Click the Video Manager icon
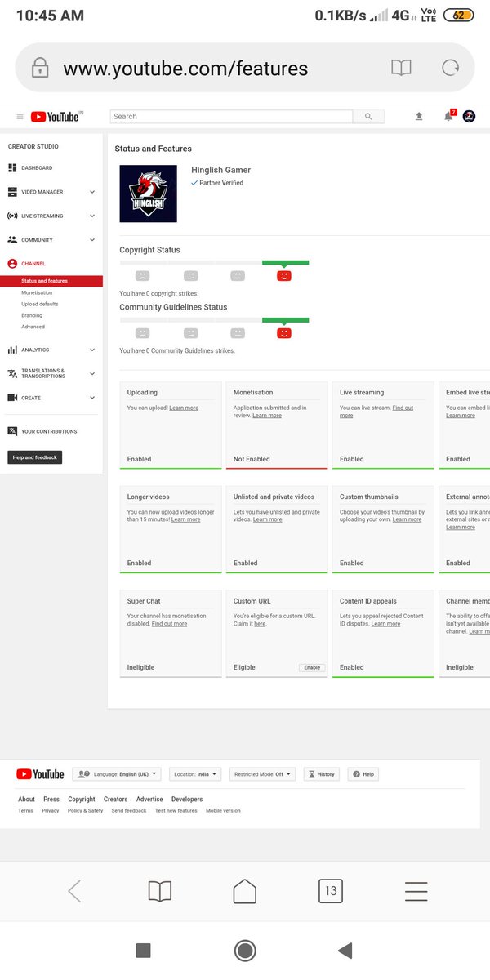The height and width of the screenshot is (980, 490). tap(12, 192)
